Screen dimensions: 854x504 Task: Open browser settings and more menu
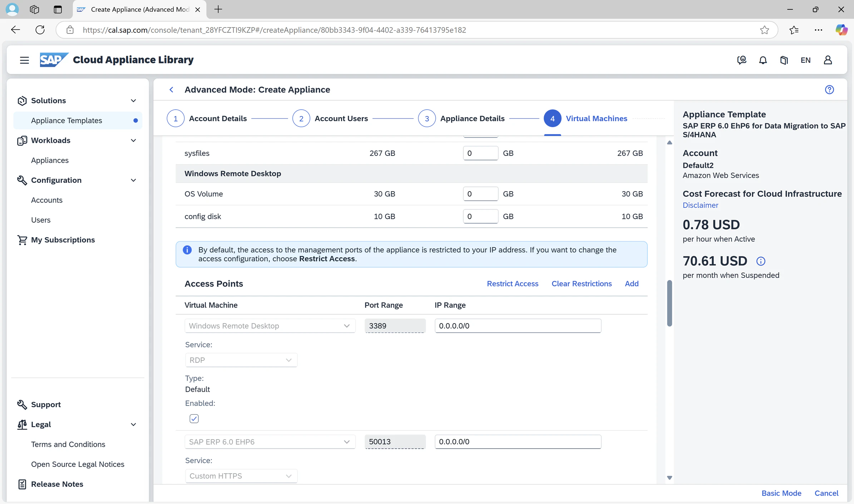[x=818, y=30]
